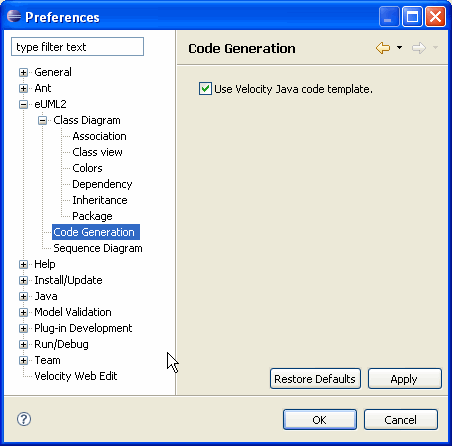Open the help question mark icon
Viewport: 452px width, 446px height.
[24, 419]
